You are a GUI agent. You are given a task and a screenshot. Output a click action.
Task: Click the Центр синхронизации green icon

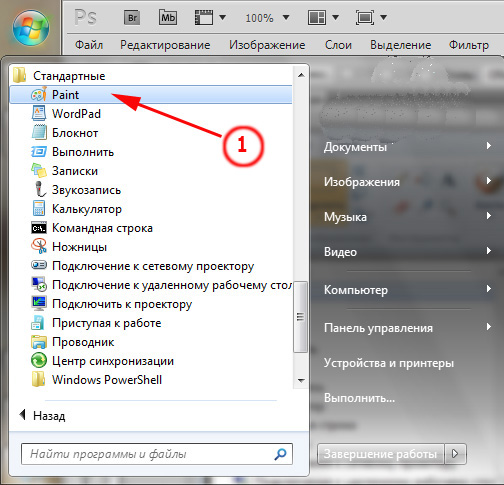click(x=39, y=360)
